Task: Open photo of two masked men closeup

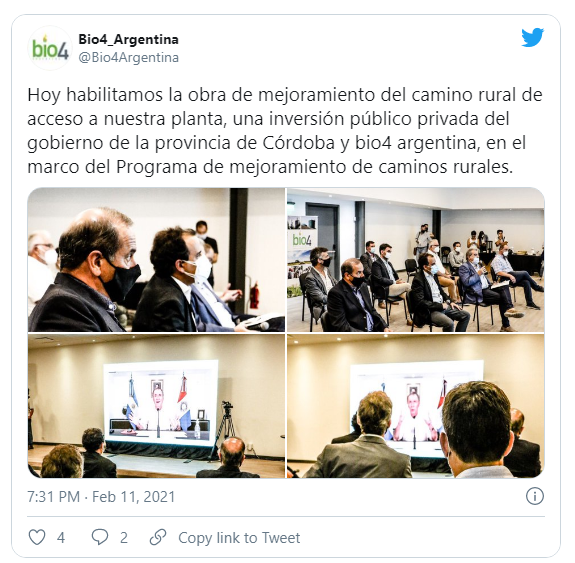Action: (x=156, y=260)
